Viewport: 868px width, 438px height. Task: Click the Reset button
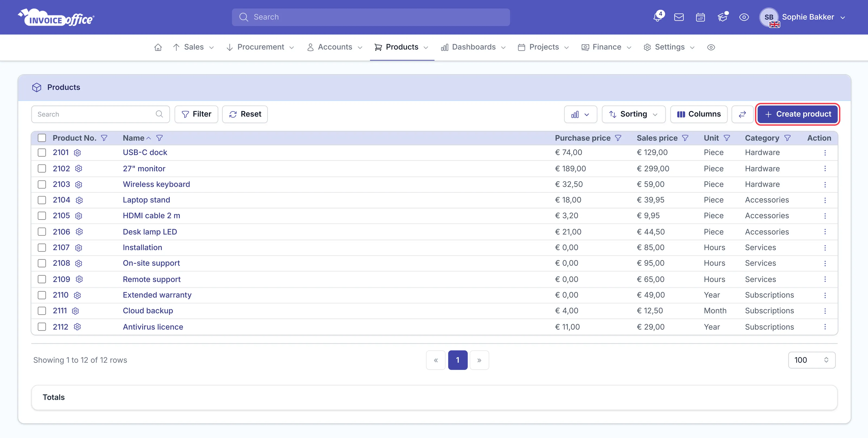[x=245, y=114]
